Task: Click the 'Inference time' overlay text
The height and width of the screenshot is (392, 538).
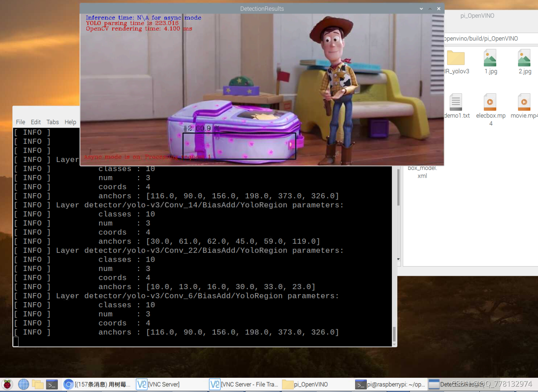Action: 143,18
